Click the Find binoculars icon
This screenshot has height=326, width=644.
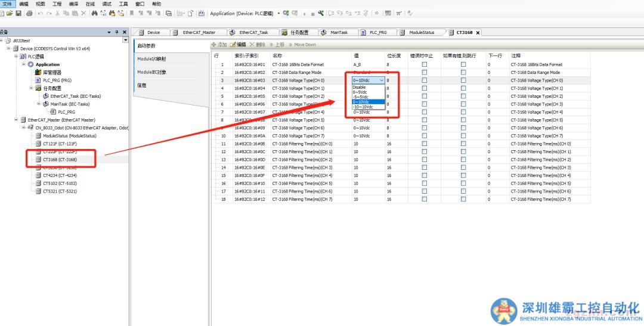pos(94,13)
